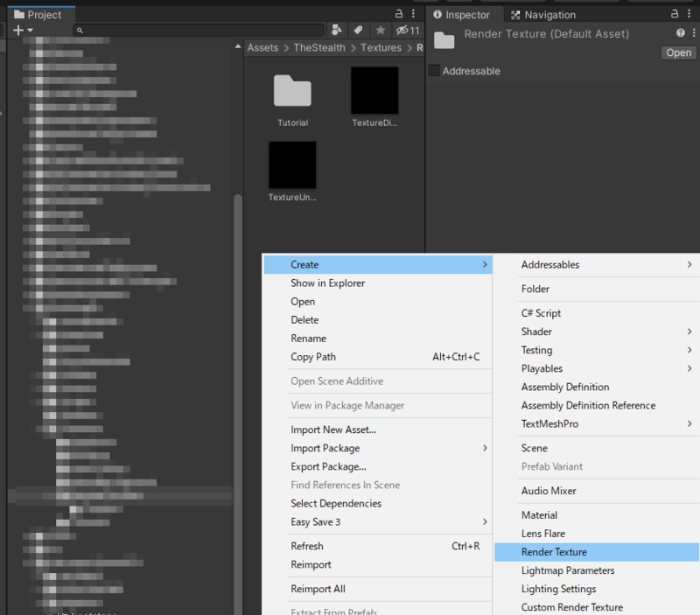Create an Audio Mixer asset
This screenshot has width=700, height=615.
(x=597, y=491)
